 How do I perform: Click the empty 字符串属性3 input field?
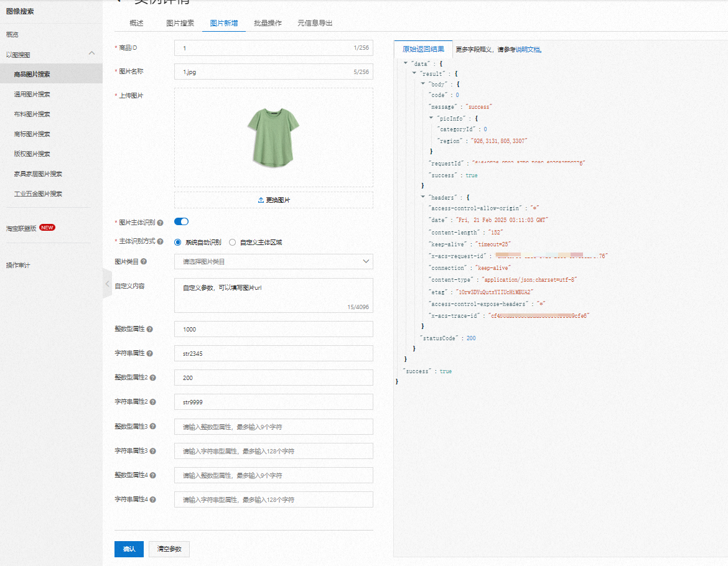(x=273, y=451)
